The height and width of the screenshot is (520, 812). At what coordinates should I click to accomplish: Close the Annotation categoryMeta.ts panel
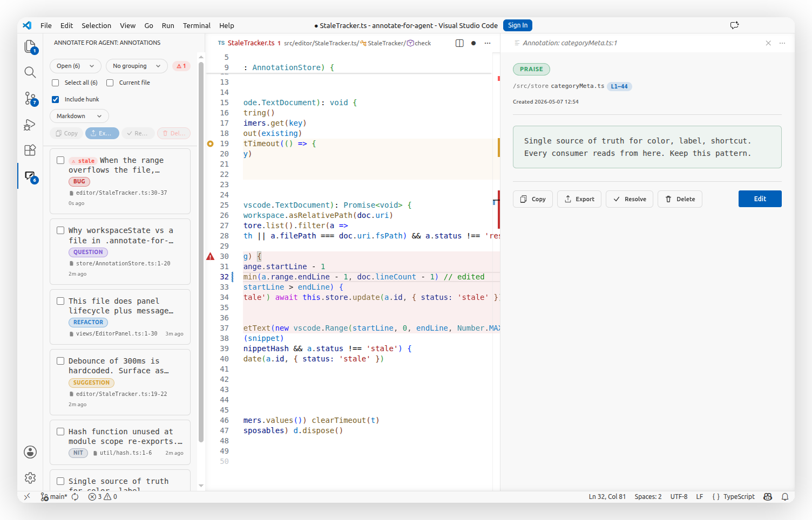coord(768,43)
